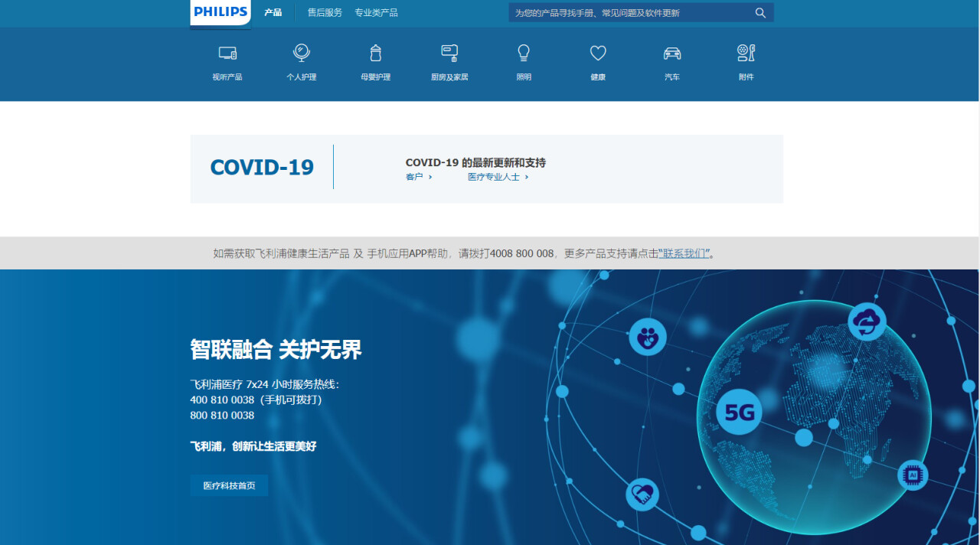Open the 售后服务 menu item
The image size is (980, 545).
325,13
